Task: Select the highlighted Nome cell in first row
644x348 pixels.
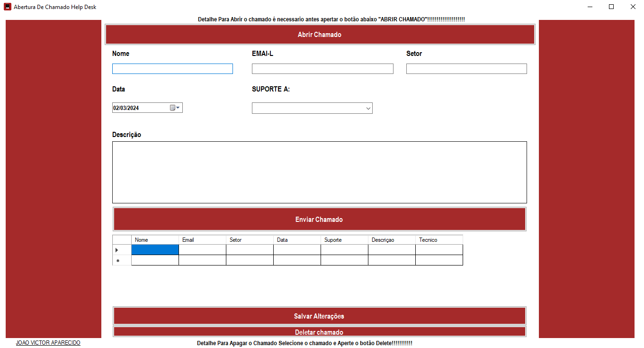Action: (155, 250)
